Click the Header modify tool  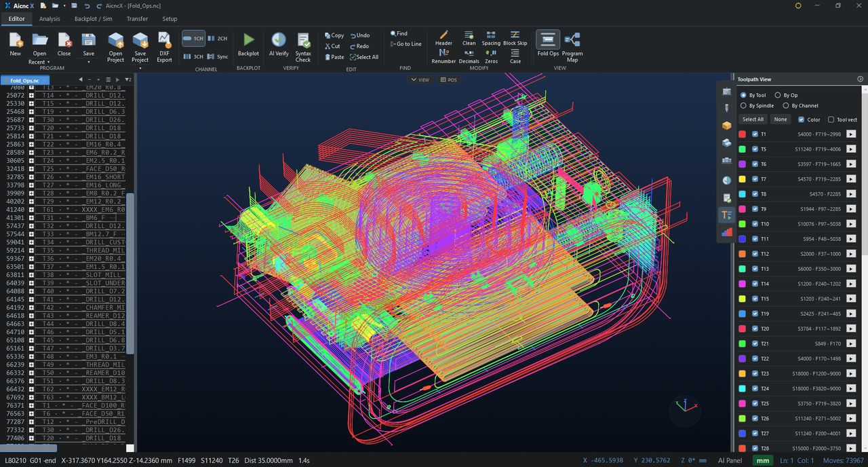click(443, 37)
